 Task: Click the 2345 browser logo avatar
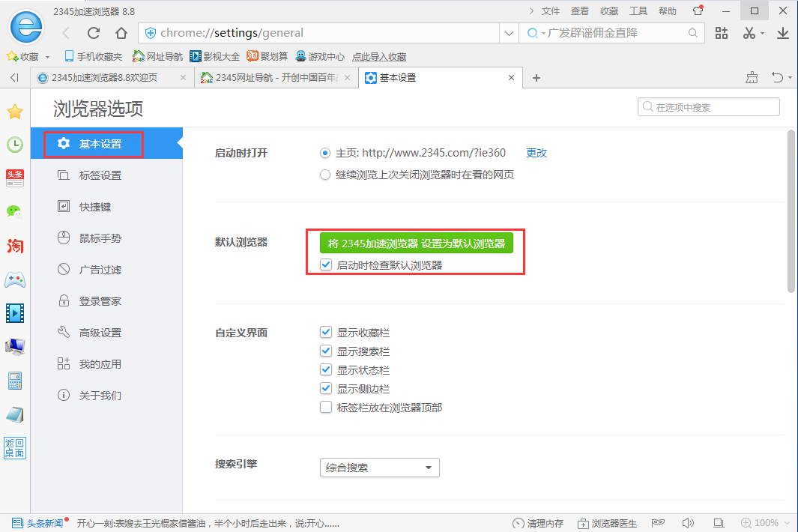coord(26,26)
